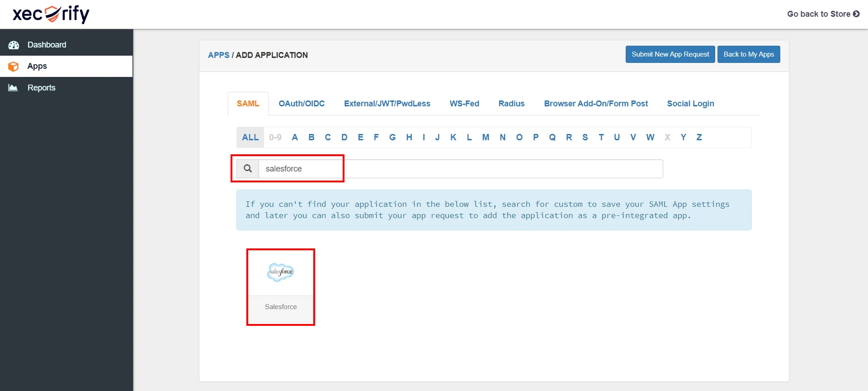
Task: Switch to the OAuth/OIDC tab
Action: point(302,104)
